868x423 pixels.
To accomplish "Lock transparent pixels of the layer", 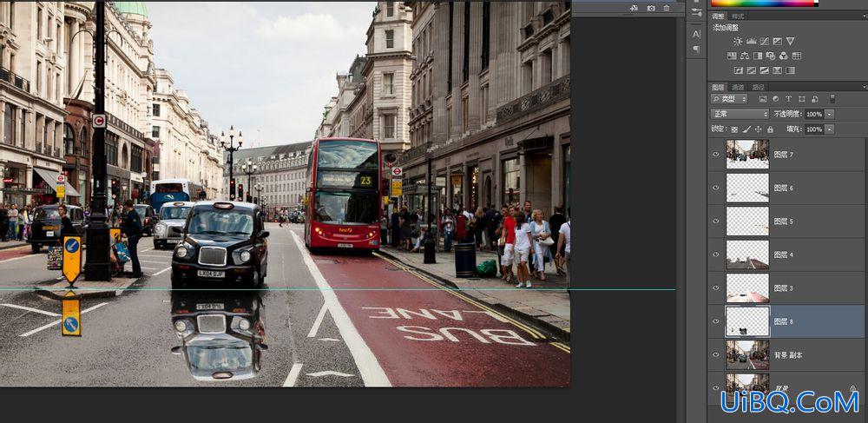I will tap(734, 129).
